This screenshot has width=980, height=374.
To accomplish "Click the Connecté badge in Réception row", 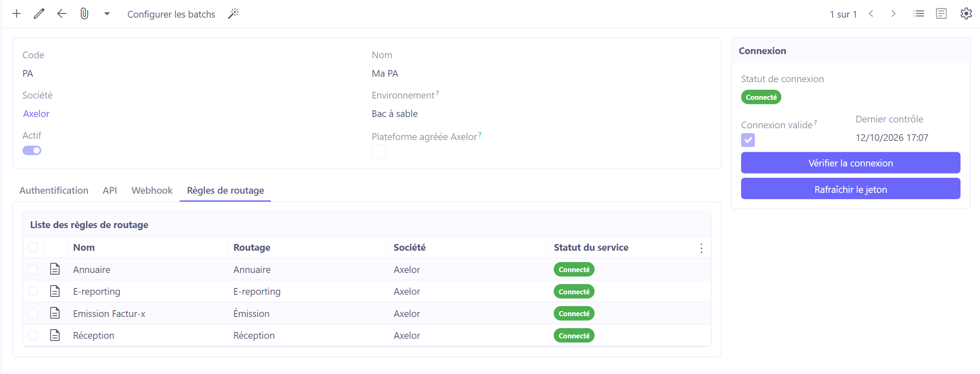I will coord(574,335).
